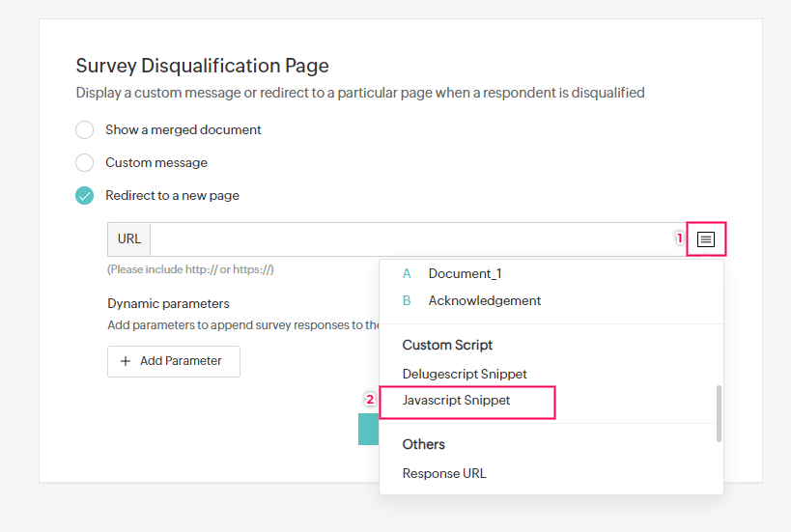Click the 'URL' label prefix box

tap(129, 239)
